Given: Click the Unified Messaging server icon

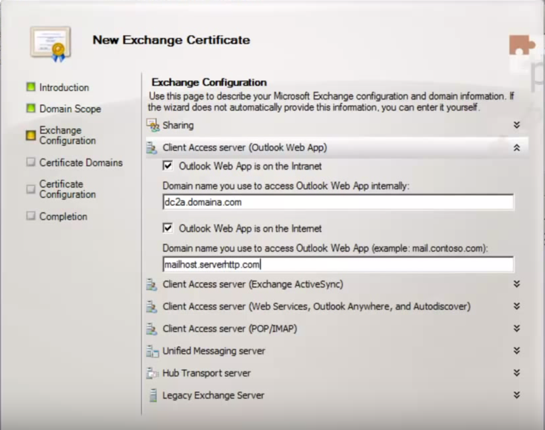Looking at the screenshot, I should point(152,351).
